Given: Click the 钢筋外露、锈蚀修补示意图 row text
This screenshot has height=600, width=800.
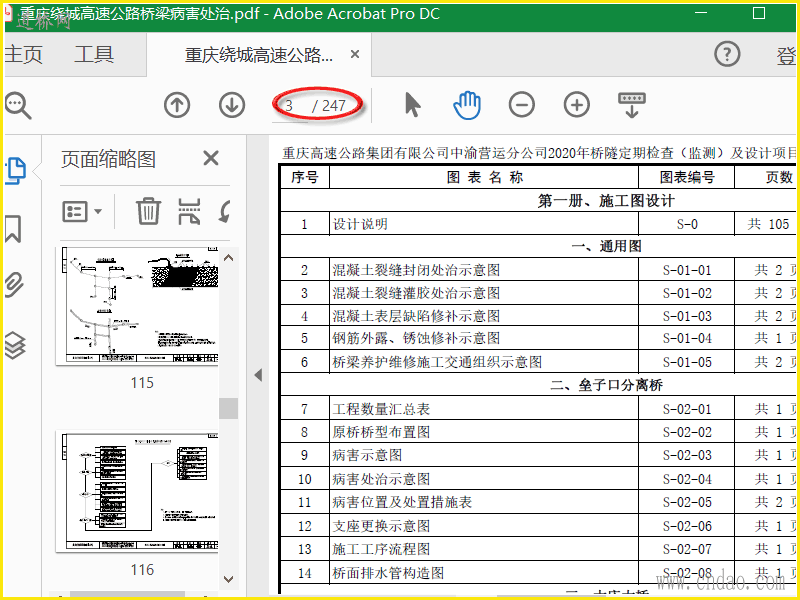Looking at the screenshot, I should (416, 338).
